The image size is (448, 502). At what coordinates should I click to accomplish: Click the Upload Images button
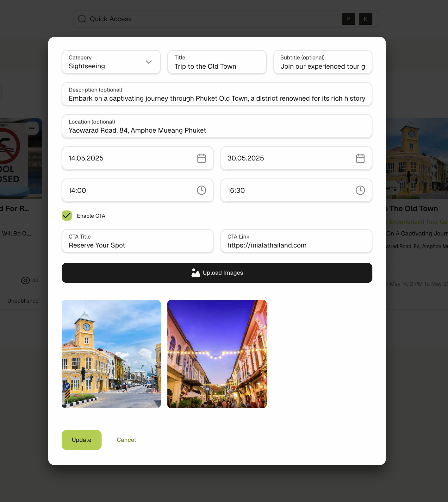pos(217,273)
